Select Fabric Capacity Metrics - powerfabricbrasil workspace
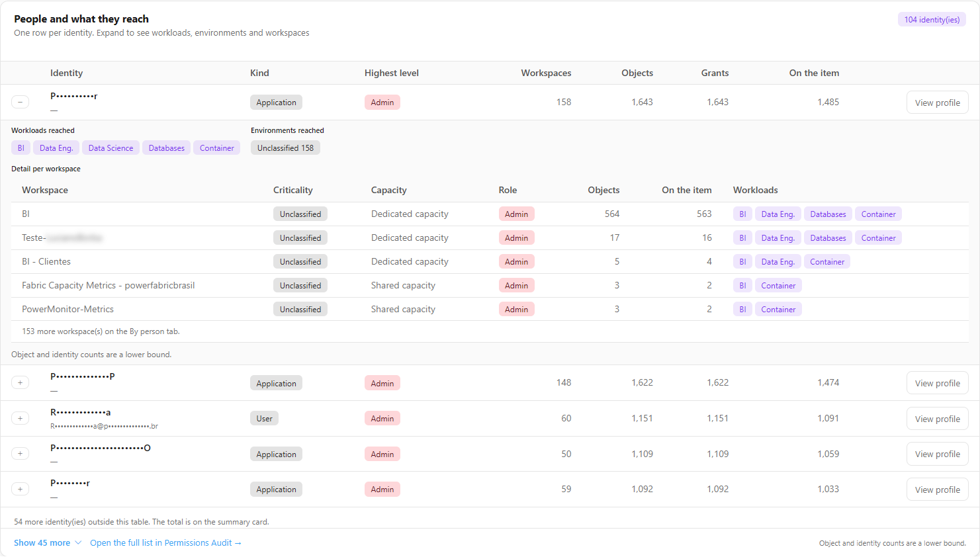The width and height of the screenshot is (980, 557). (490, 285)
